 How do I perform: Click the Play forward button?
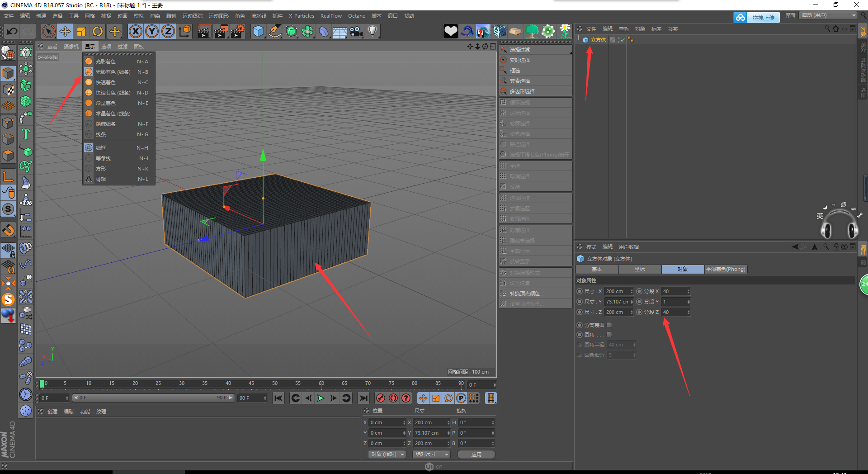(321, 398)
